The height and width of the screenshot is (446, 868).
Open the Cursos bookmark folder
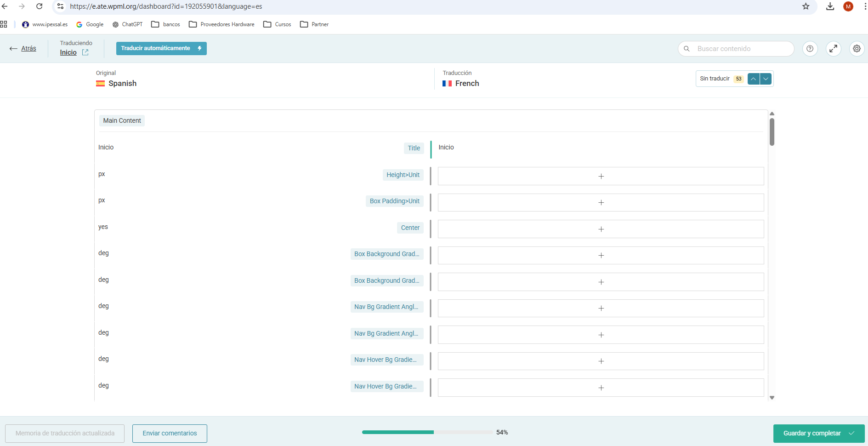(277, 24)
